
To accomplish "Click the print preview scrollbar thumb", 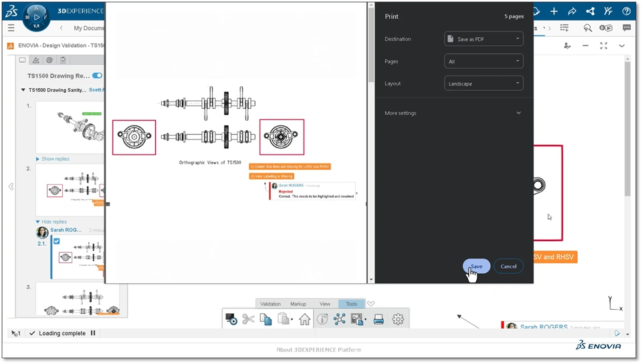I will click(x=371, y=45).
